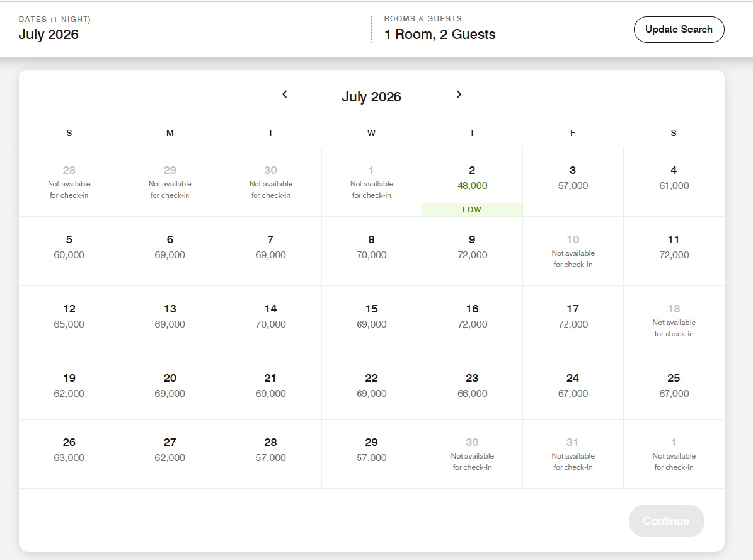753x560 pixels.
Task: Click the Rooms & Guests section showing 1 Room, 2 Guests
Action: [x=440, y=29]
